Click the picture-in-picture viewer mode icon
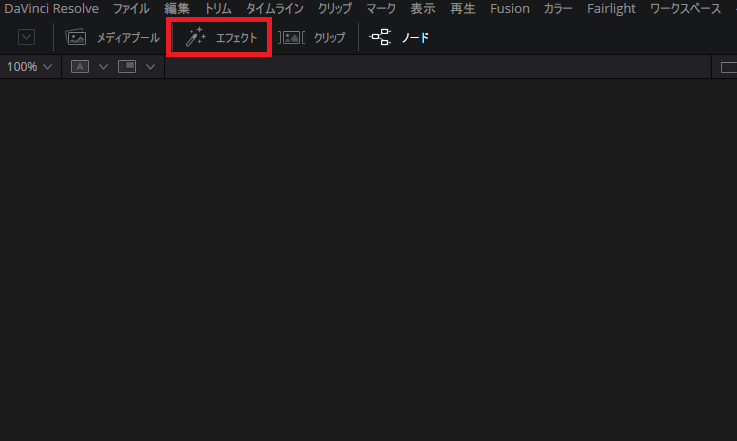 [x=127, y=67]
